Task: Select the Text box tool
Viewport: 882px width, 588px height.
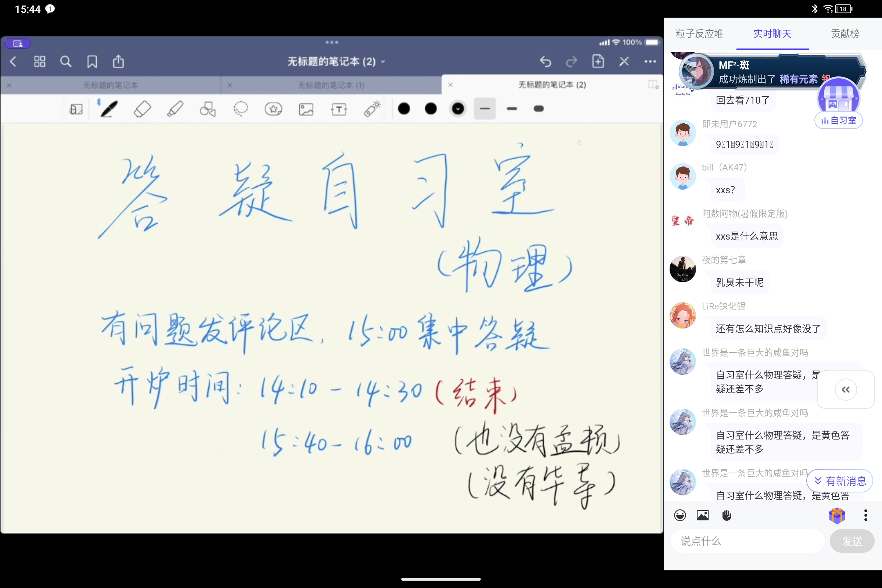Action: click(x=339, y=109)
